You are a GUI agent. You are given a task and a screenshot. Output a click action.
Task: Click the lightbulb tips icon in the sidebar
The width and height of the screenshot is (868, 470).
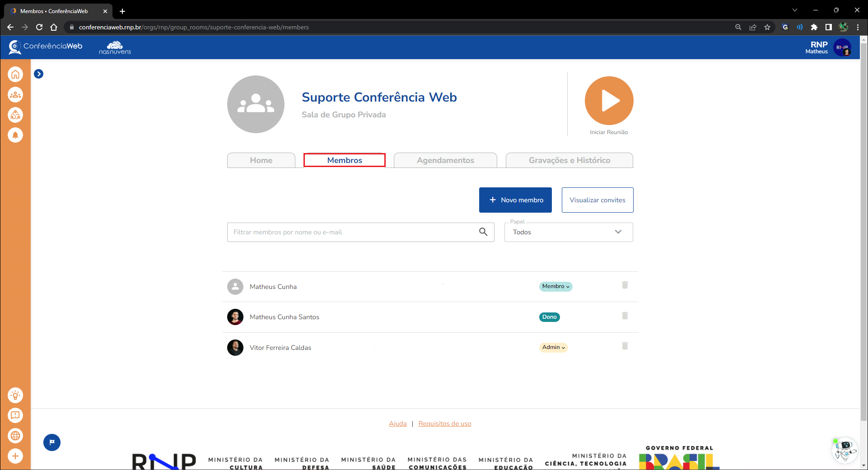(15, 396)
